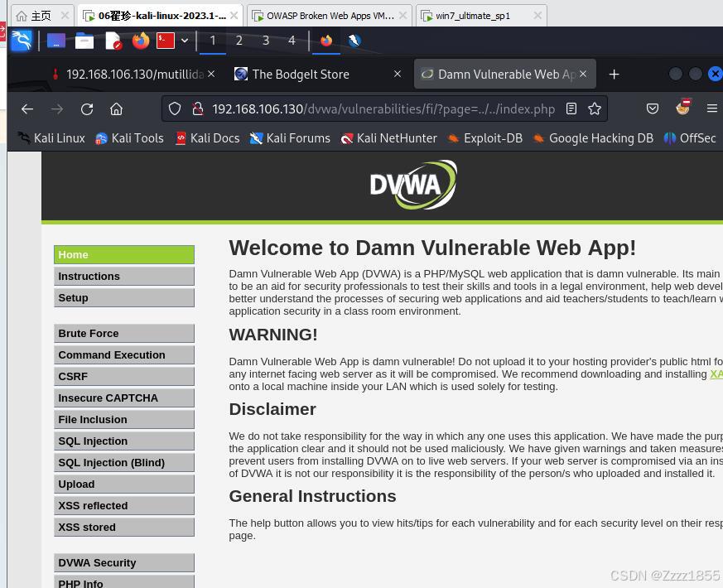Open the Kali Forums bookmark

pyautogui.click(x=290, y=138)
